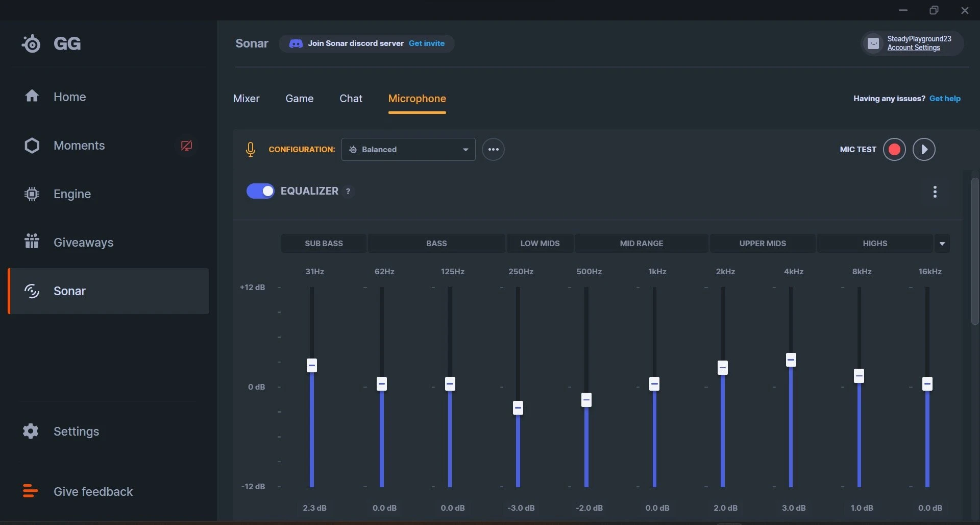Open the Home page icon in sidebar

tap(32, 96)
